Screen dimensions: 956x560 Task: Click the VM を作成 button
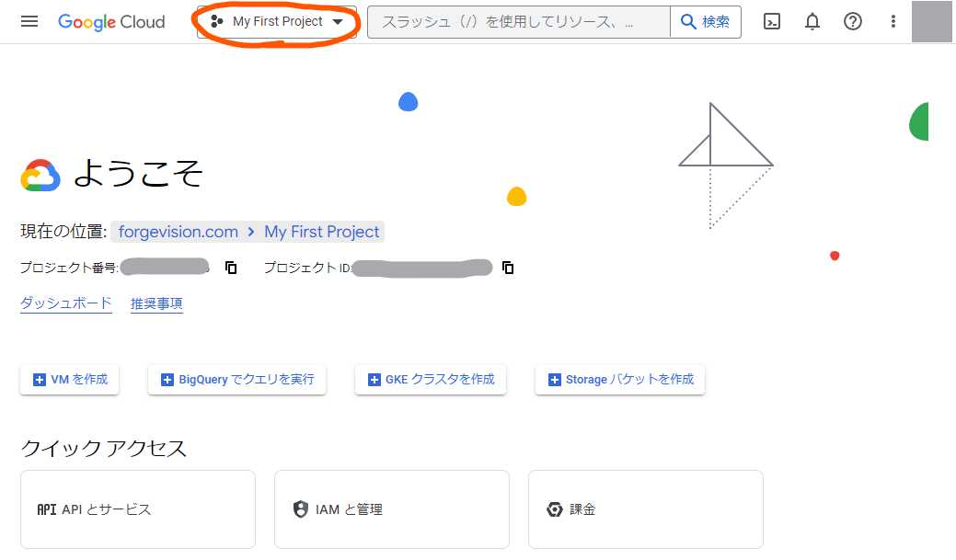pos(69,379)
